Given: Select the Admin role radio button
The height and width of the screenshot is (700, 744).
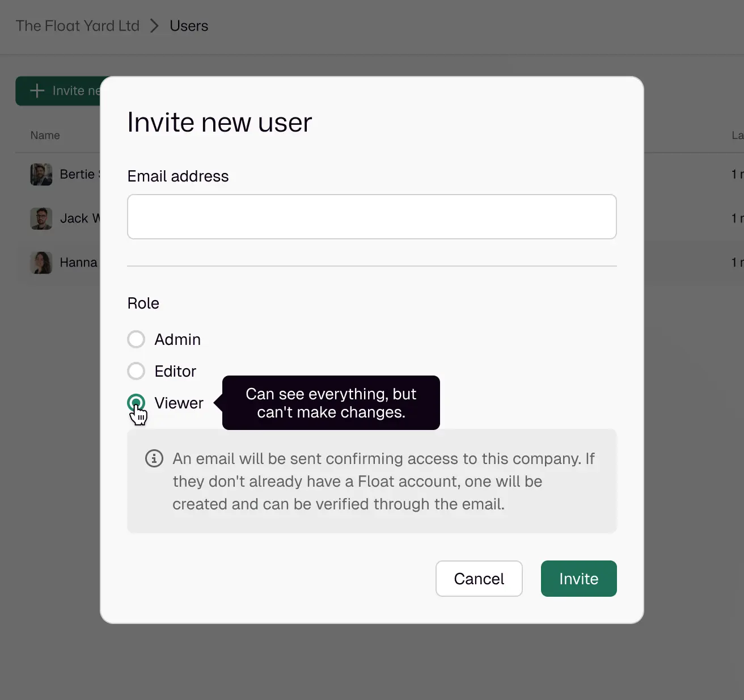Looking at the screenshot, I should [x=136, y=339].
